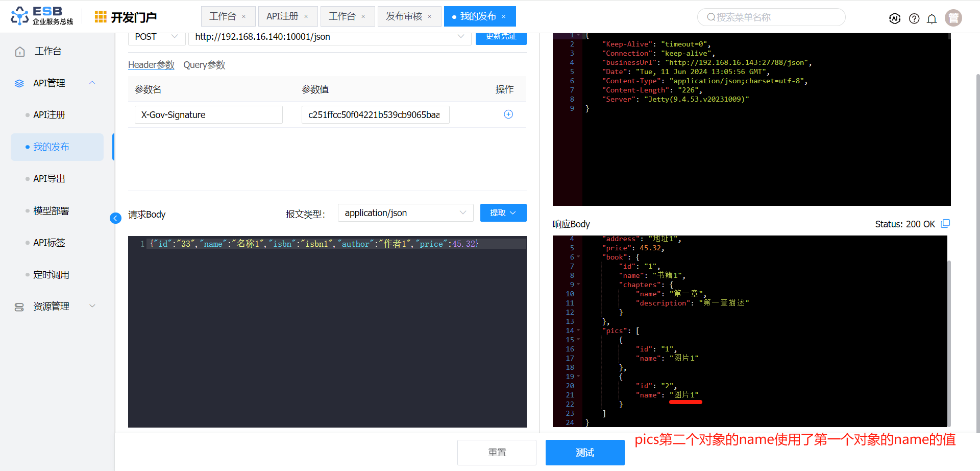This screenshot has height=471, width=980.
Task: Fold the "book" object at line 6
Action: click(578, 257)
